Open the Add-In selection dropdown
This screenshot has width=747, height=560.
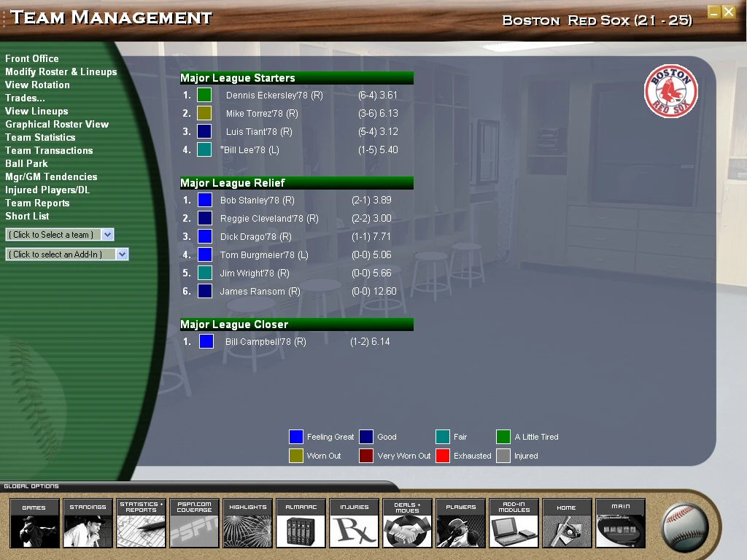click(66, 254)
